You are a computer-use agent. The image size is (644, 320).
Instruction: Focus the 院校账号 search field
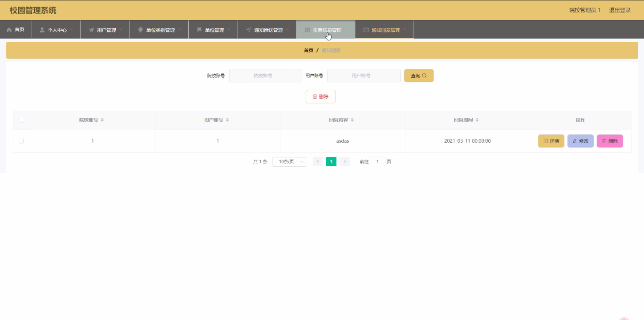266,76
